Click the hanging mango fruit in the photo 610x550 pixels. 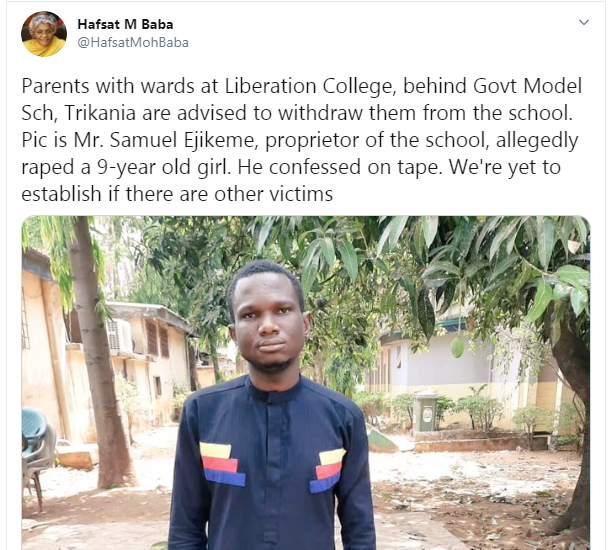(459, 347)
